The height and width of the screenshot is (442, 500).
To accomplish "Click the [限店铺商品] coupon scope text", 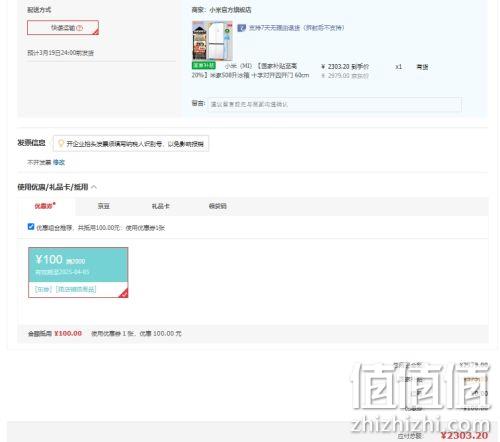I will click(x=76, y=289).
